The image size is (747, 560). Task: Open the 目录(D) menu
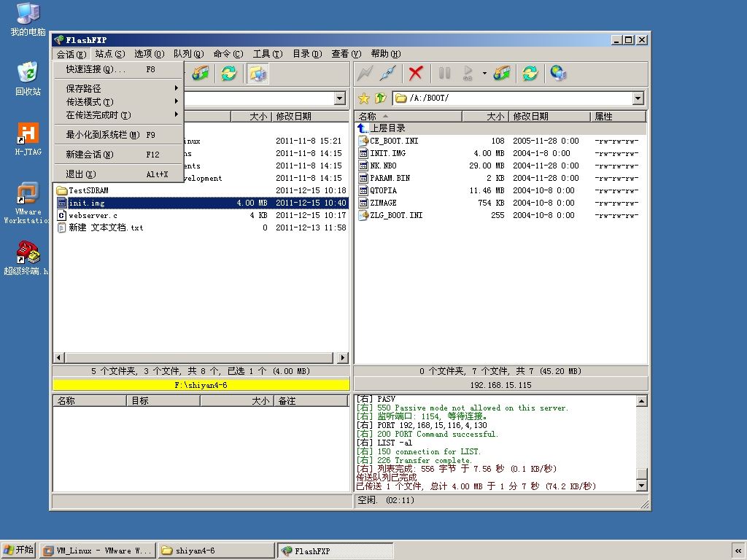[x=307, y=54]
